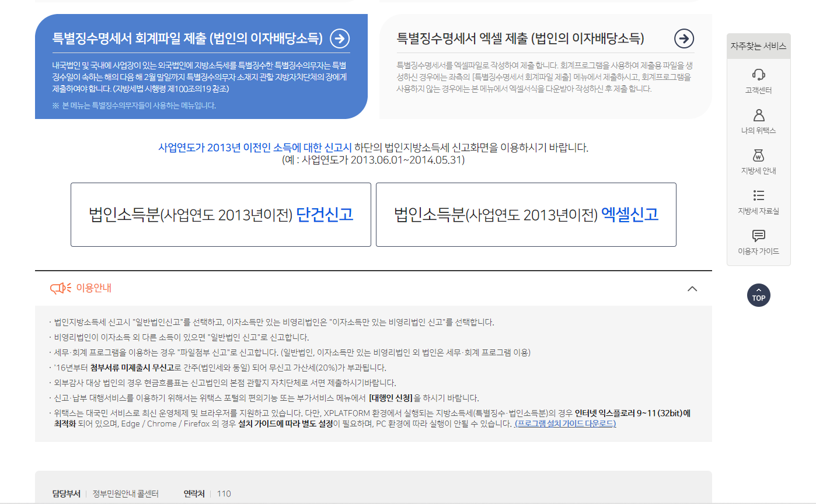Viewport: 816px width, 504px height.
Task: Click arrow icon on 엑셀 제출 card
Action: pos(684,38)
